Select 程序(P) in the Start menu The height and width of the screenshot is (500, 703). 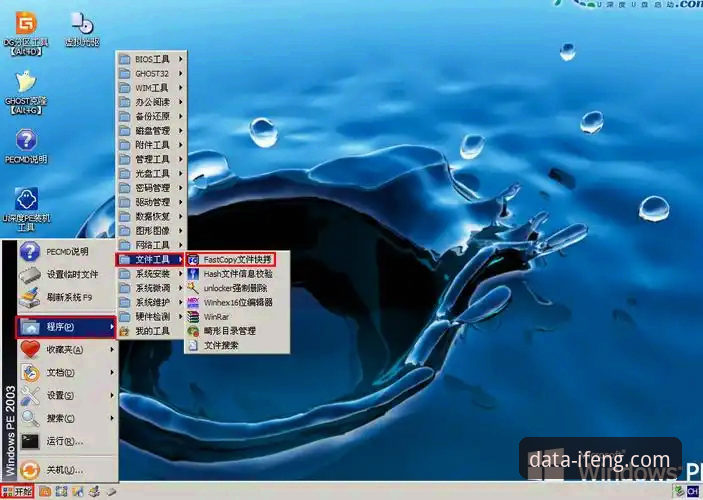[x=67, y=326]
